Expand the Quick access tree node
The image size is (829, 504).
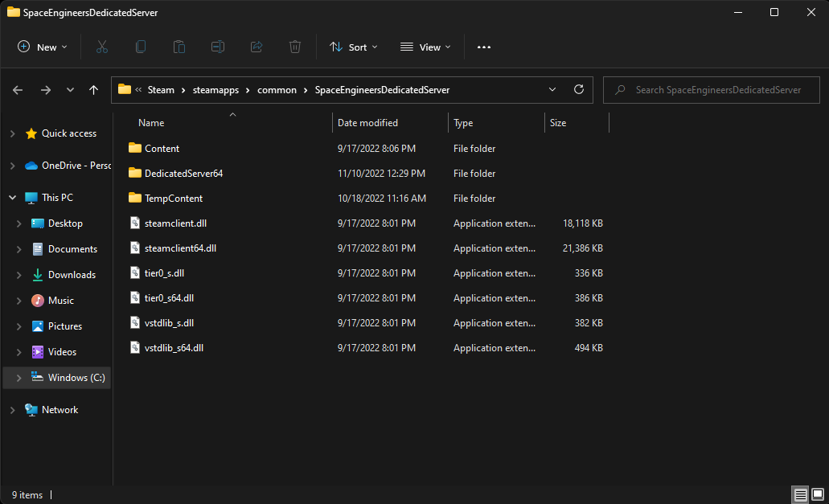[13, 133]
